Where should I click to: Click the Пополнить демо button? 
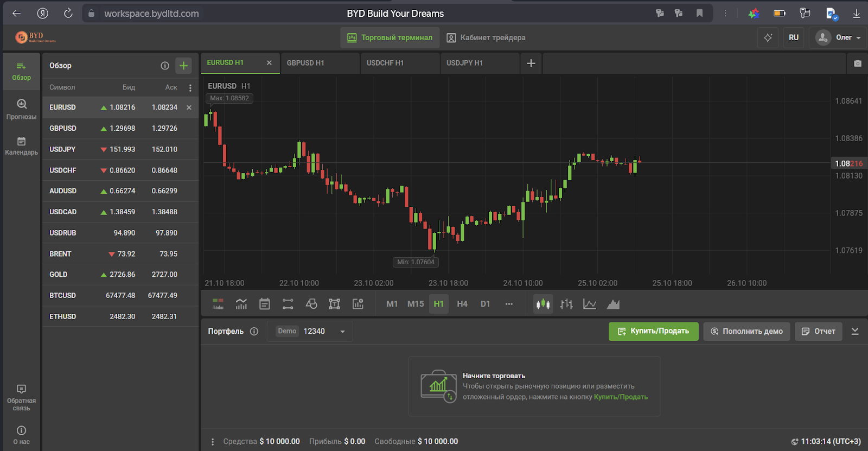click(746, 331)
